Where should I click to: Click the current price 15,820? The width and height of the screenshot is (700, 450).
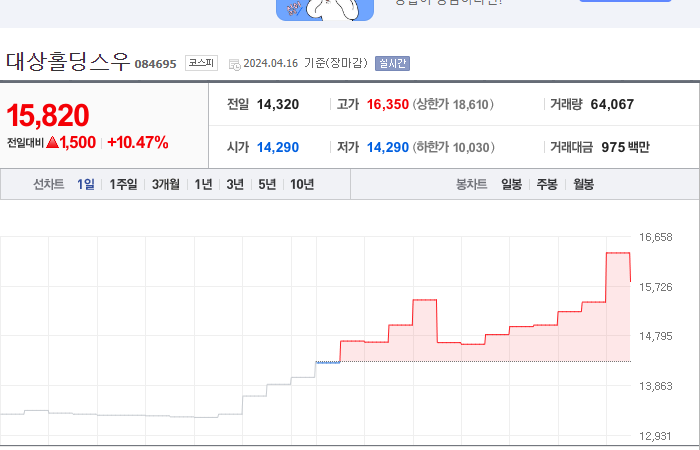pos(48,115)
